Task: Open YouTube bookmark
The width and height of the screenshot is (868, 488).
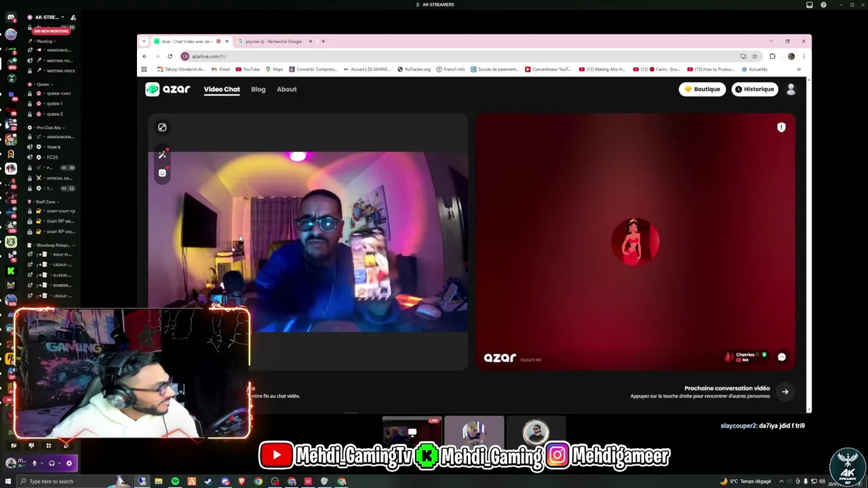Action: (247, 69)
